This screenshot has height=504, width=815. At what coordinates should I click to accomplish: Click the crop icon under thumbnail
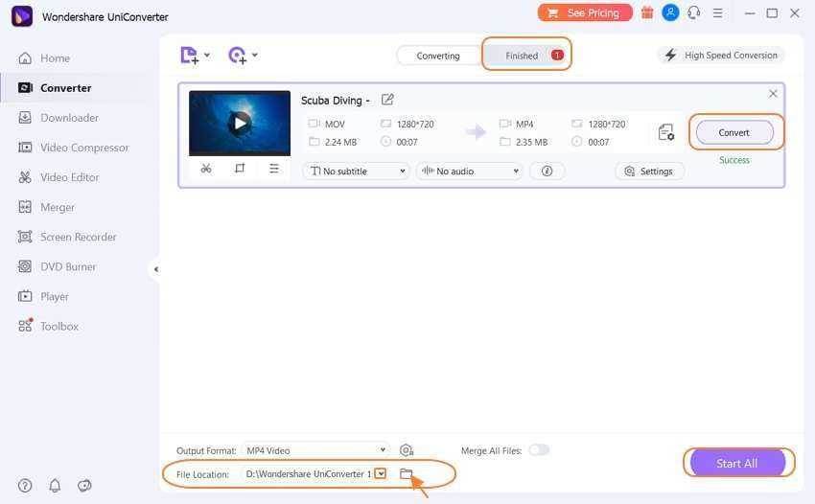coord(240,169)
